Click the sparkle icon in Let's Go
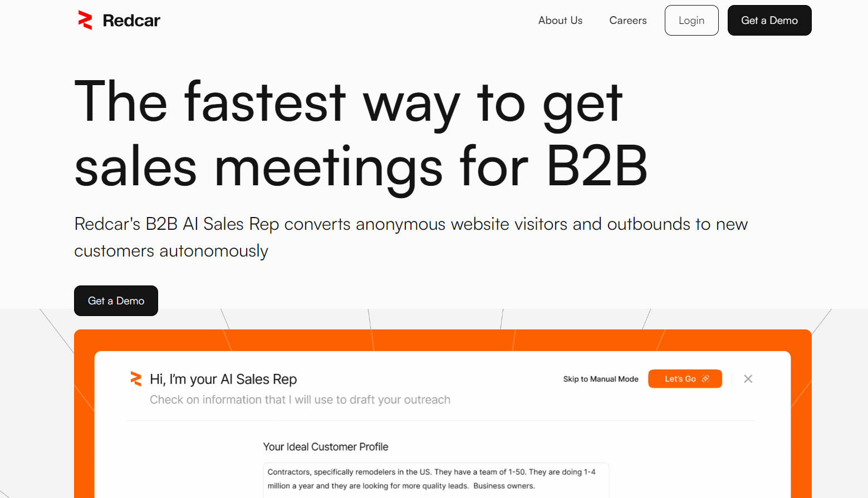 [705, 379]
